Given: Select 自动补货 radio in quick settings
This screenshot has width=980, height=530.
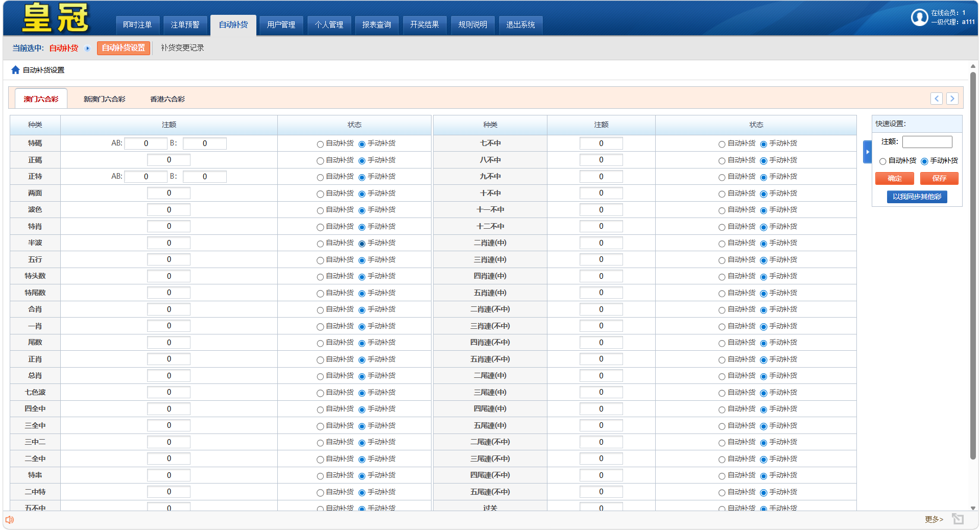Looking at the screenshot, I should tap(882, 161).
